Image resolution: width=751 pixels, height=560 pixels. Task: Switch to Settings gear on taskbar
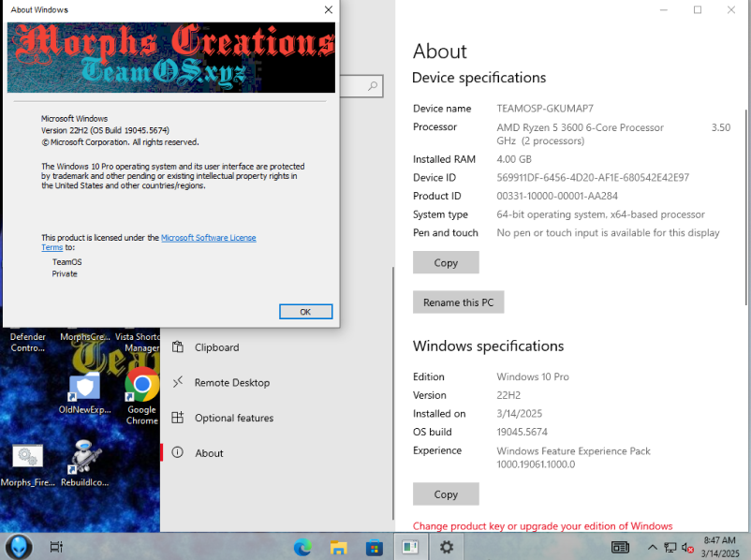(x=447, y=547)
